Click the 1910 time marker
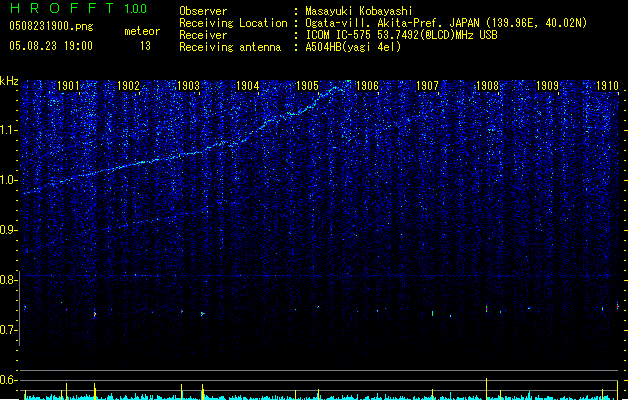 click(x=607, y=85)
